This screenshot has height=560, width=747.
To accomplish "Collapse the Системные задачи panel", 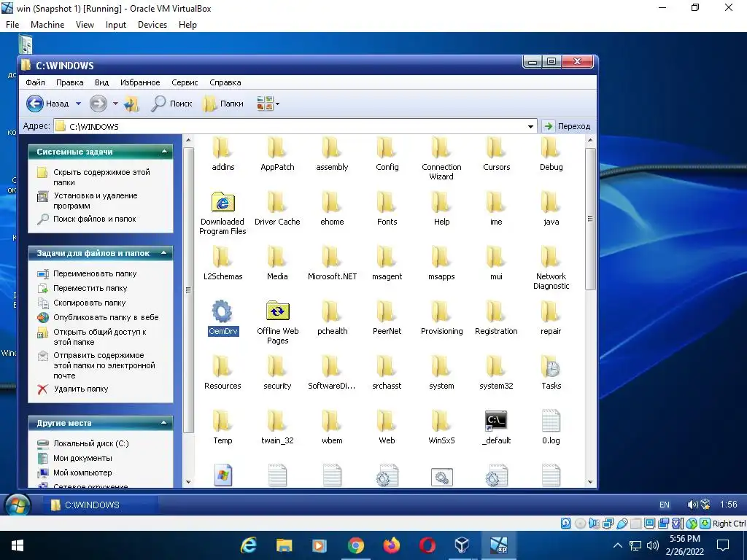I will point(164,152).
